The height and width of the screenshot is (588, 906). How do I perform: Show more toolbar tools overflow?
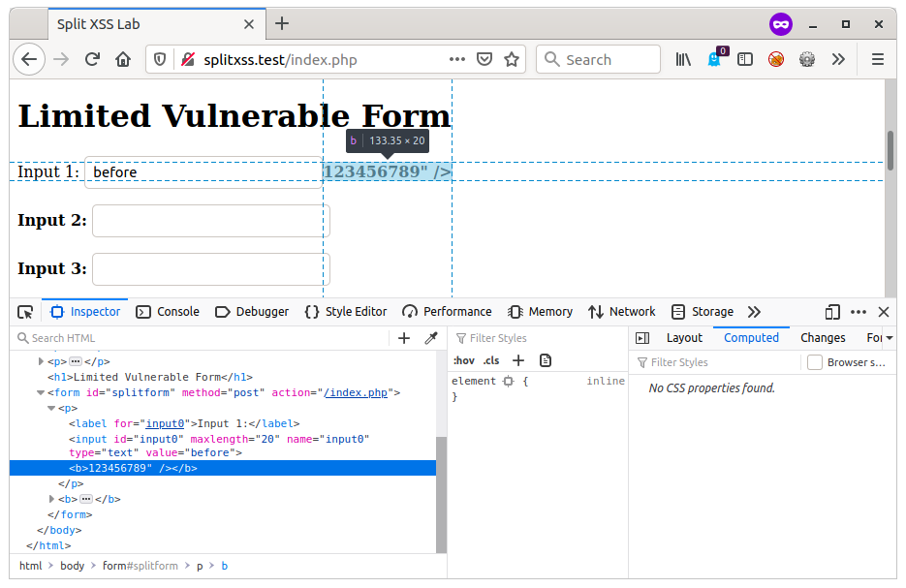(x=838, y=59)
